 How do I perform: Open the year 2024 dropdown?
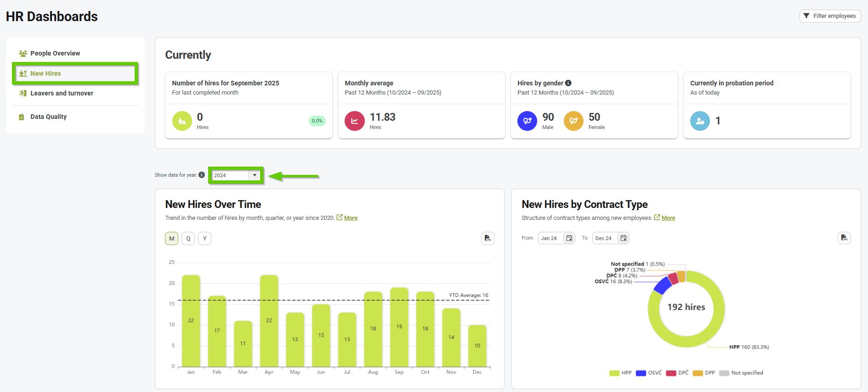254,175
